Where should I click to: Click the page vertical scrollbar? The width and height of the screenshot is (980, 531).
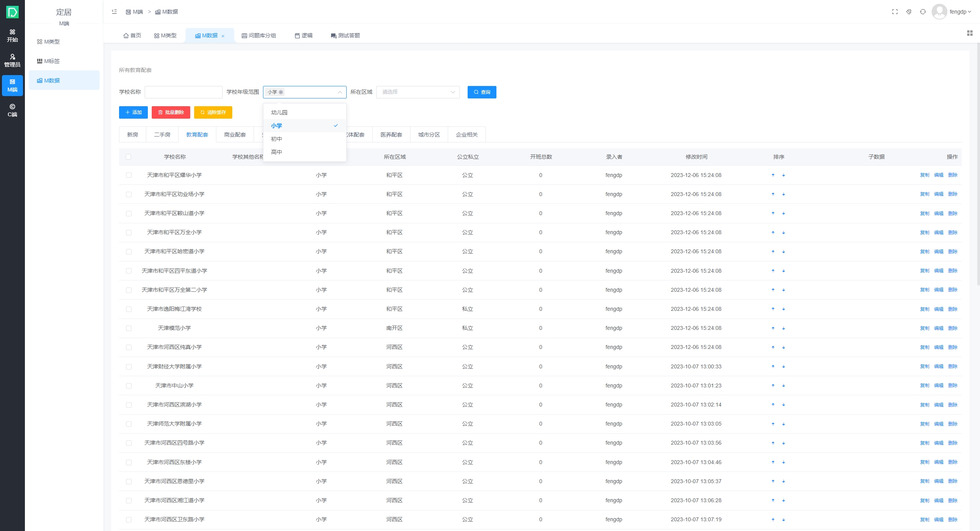click(978, 163)
